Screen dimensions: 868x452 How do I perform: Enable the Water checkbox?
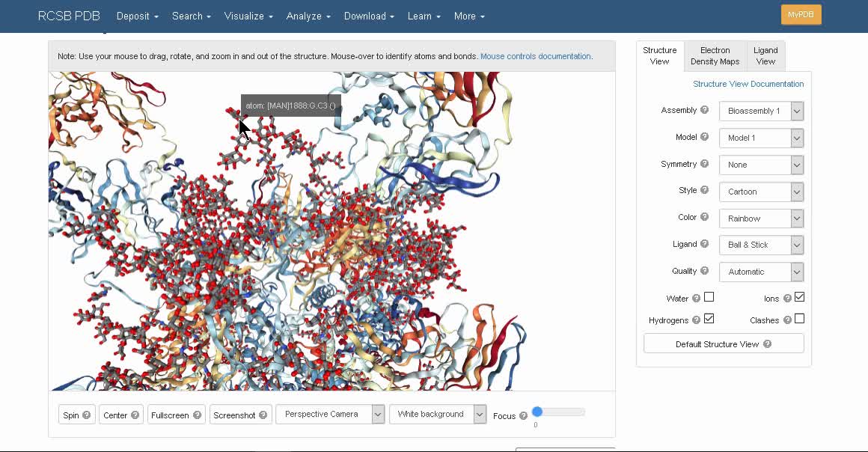[709, 297]
